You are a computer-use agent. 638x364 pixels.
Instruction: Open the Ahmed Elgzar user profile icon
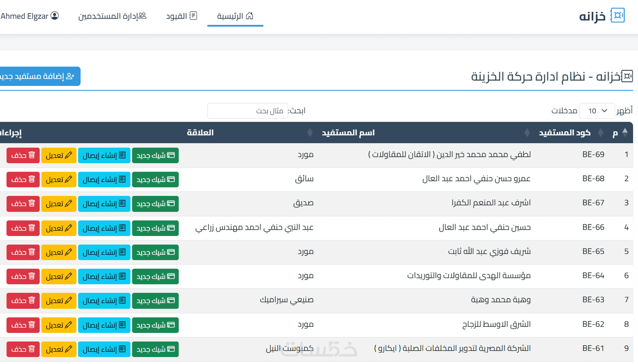55,16
